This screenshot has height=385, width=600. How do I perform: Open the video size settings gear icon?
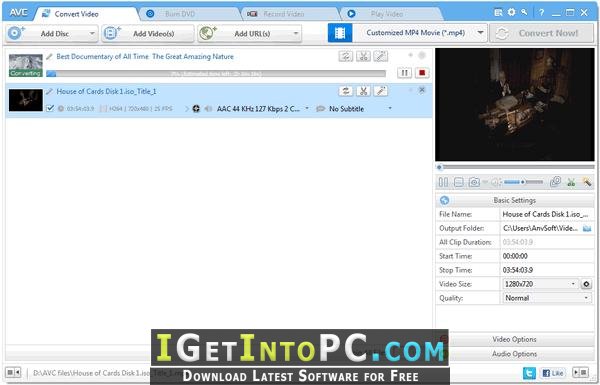(x=586, y=284)
